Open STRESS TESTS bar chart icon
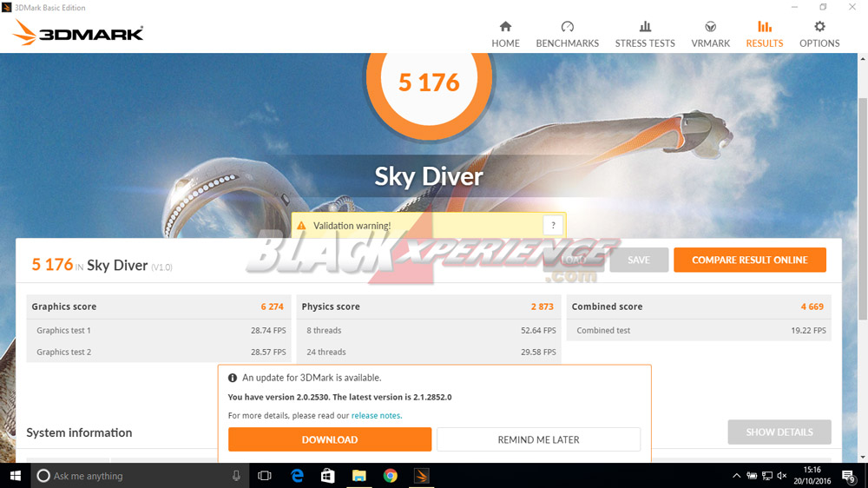 point(645,27)
